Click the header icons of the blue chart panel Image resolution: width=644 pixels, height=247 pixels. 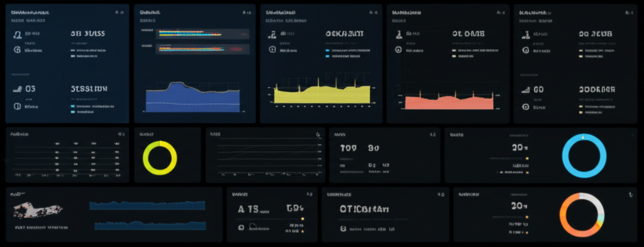pyautogui.click(x=247, y=13)
